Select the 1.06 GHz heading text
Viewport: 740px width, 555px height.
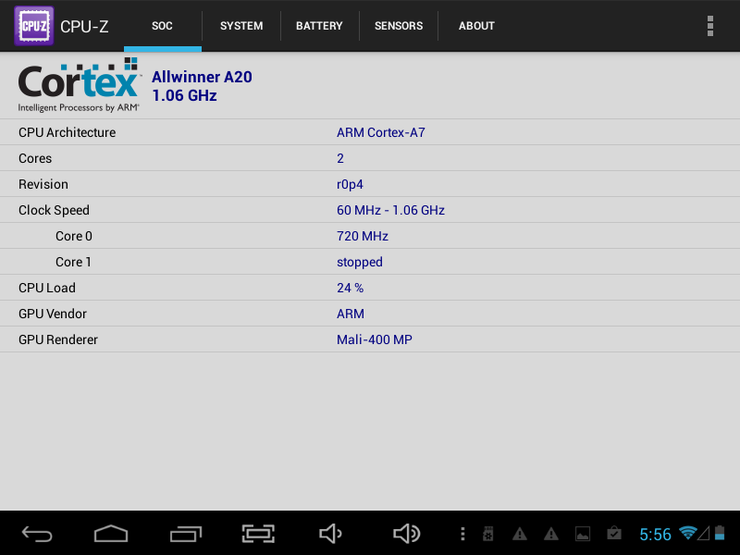[185, 96]
